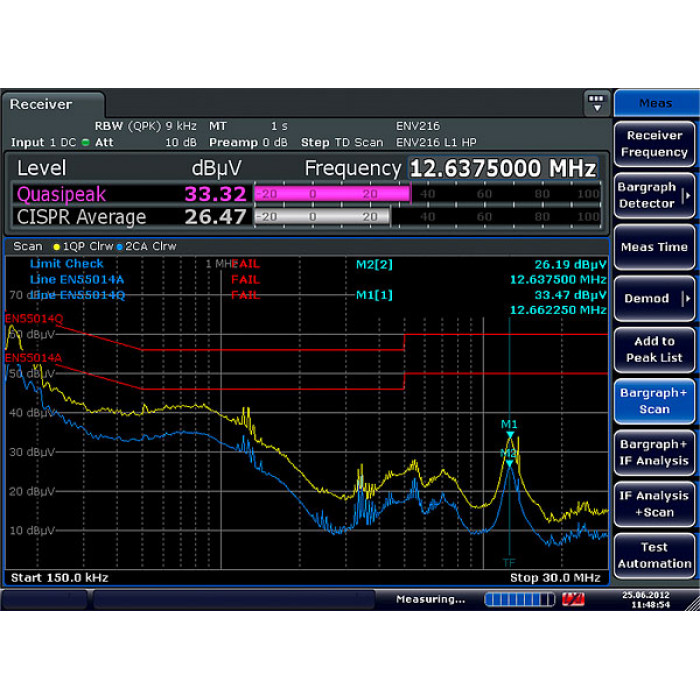Click the TF marker at graph bottom

pyautogui.click(x=509, y=562)
